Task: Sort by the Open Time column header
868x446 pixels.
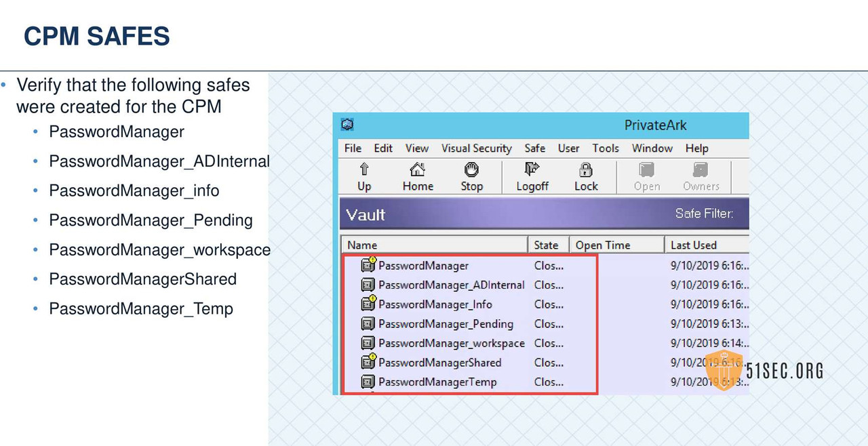Action: (616, 245)
